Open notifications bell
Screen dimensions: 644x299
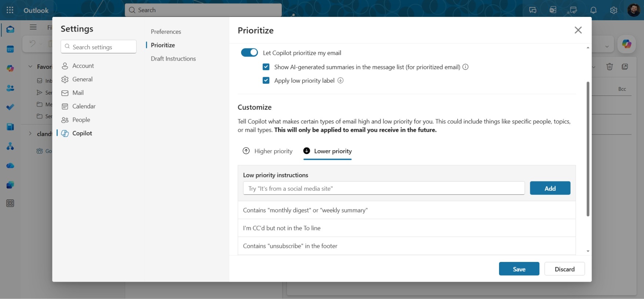[x=593, y=10]
